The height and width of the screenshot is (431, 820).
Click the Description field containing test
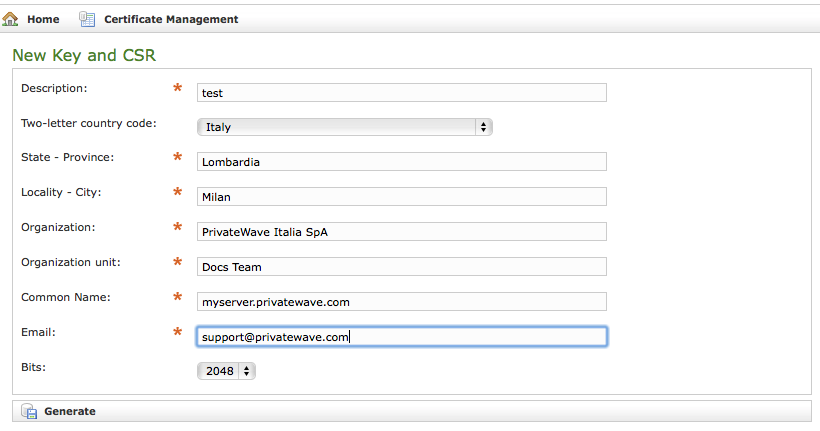click(x=402, y=92)
